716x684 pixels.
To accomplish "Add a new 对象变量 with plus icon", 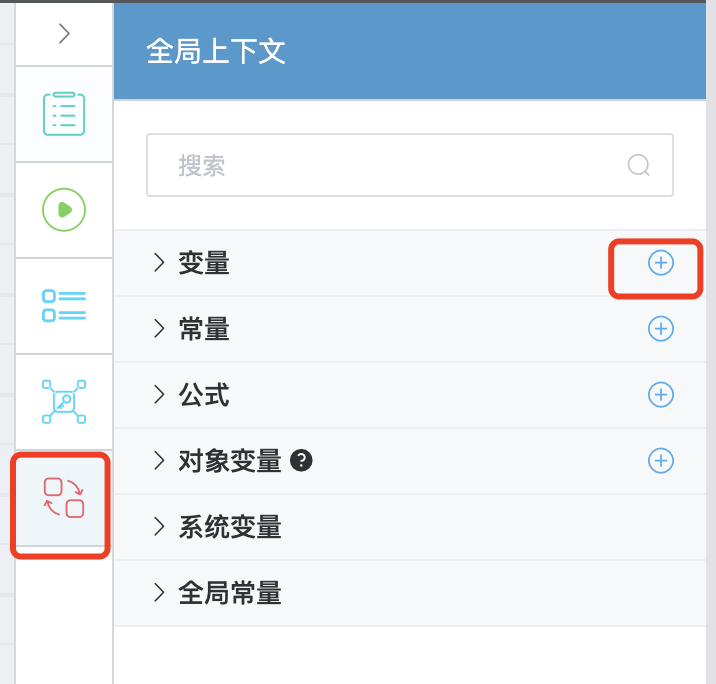I will pos(660,461).
